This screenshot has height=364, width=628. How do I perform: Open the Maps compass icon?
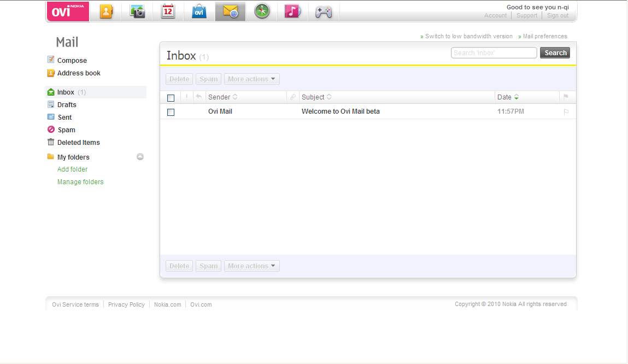click(262, 11)
